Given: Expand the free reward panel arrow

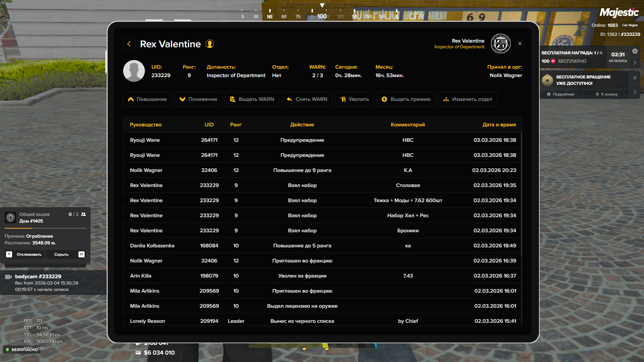Looking at the screenshot, I should (635, 63).
